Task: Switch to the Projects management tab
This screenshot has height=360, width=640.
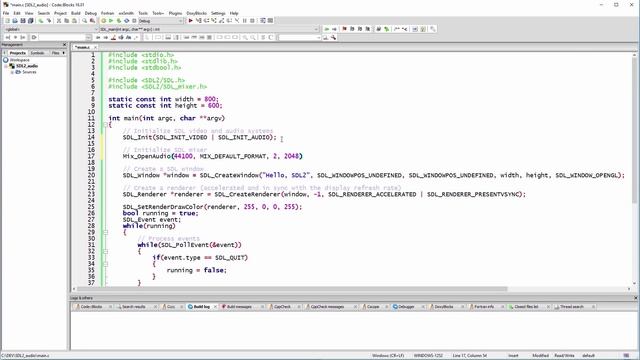Action: pos(18,53)
